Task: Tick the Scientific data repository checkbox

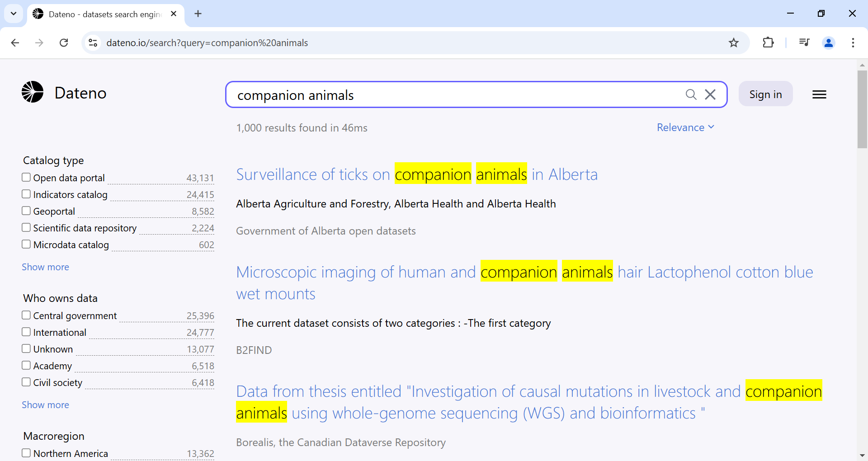Action: point(26,228)
